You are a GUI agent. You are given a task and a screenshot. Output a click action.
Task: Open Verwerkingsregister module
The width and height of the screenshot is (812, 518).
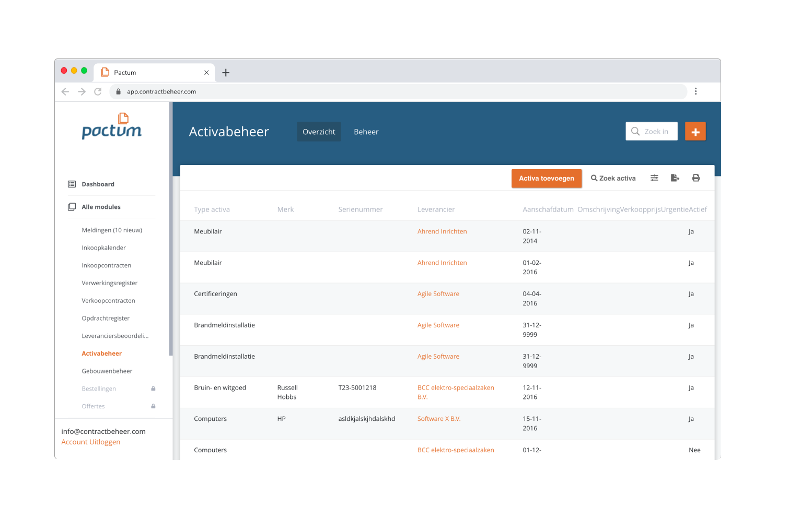(x=110, y=283)
